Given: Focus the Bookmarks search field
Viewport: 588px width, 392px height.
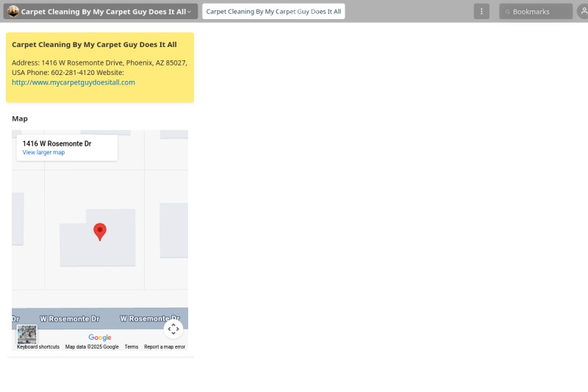Looking at the screenshot, I should tap(536, 11).
